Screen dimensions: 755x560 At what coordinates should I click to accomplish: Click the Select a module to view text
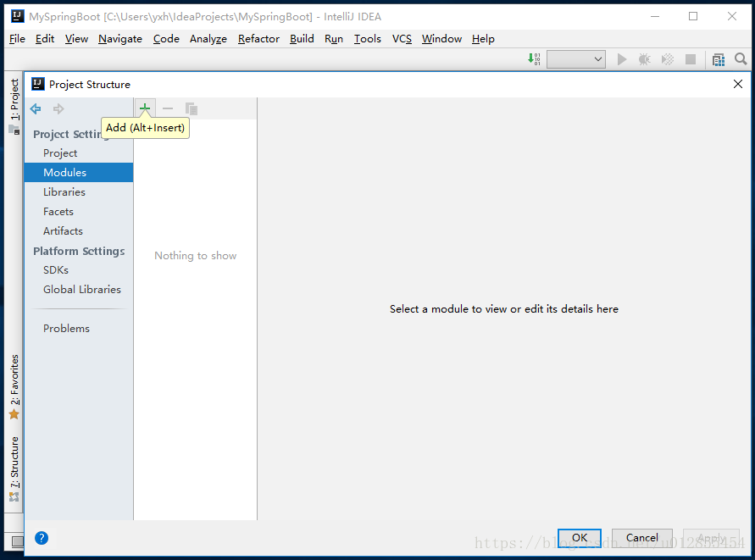coord(503,309)
